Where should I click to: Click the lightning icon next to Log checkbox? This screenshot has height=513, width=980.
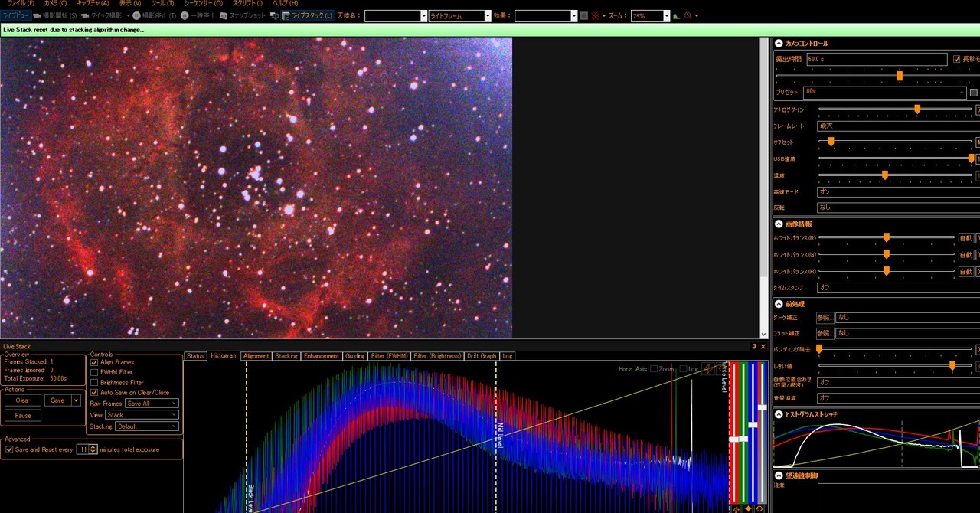pyautogui.click(x=708, y=368)
